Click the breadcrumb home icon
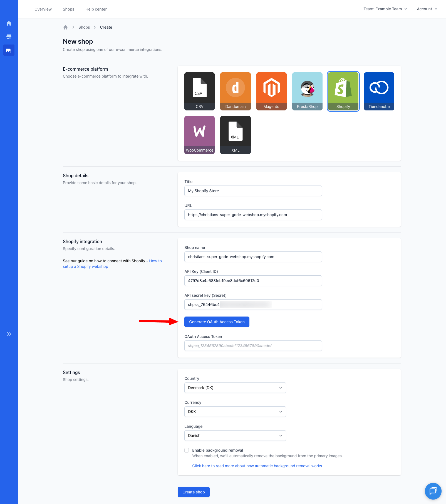 point(66,27)
